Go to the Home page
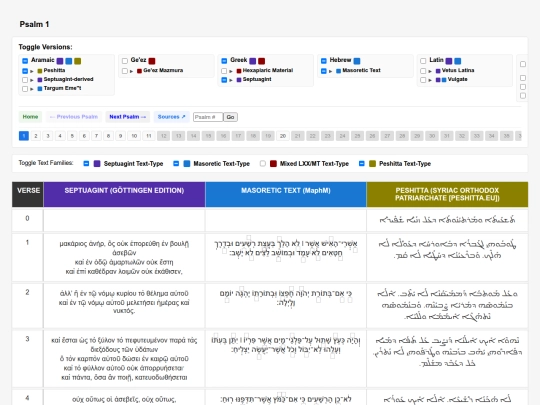This screenshot has width=540, height=405. pyautogui.click(x=30, y=117)
